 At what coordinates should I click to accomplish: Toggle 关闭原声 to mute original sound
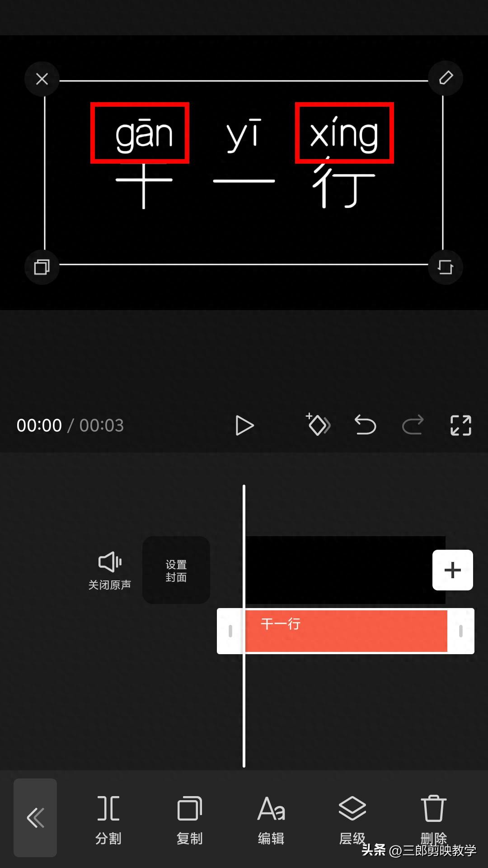110,571
